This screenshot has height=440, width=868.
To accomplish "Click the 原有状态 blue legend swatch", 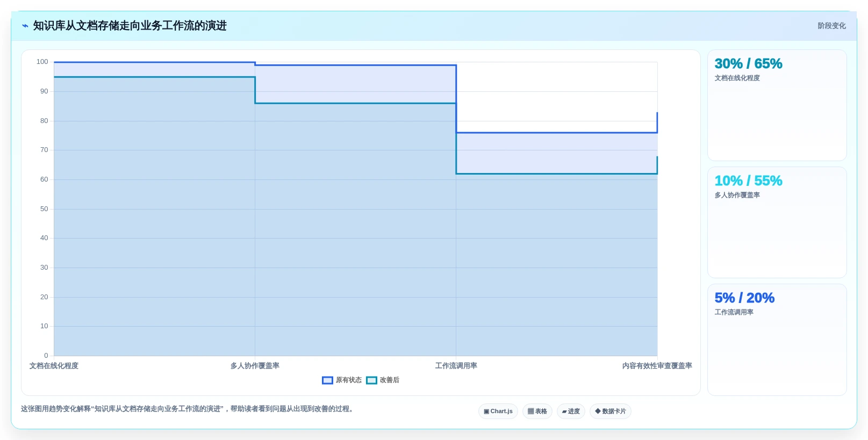I will [x=327, y=380].
